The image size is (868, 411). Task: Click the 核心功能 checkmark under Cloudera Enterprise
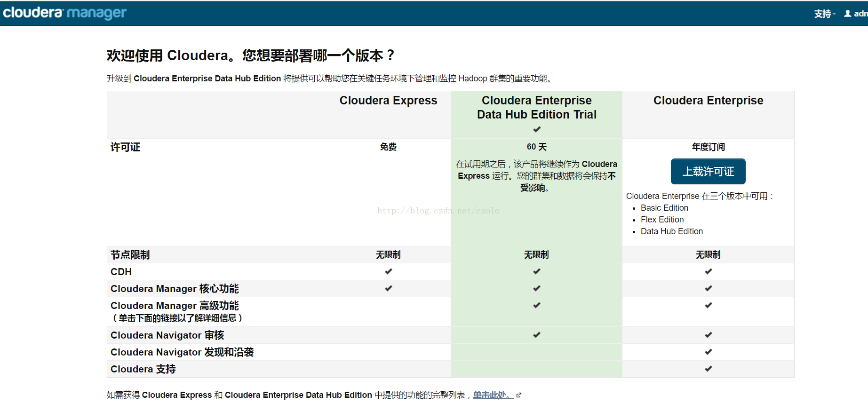[708, 288]
